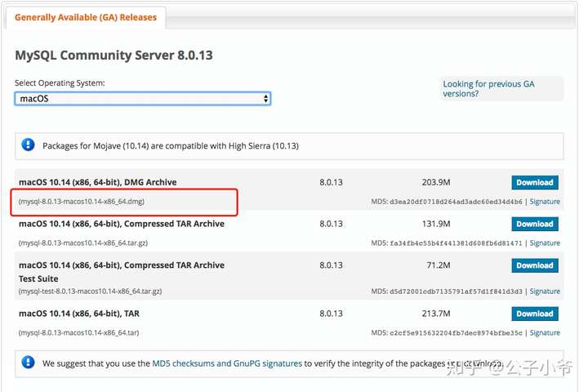Click the 203.9M size value
Viewport: 588px width, 392px height.
click(436, 182)
